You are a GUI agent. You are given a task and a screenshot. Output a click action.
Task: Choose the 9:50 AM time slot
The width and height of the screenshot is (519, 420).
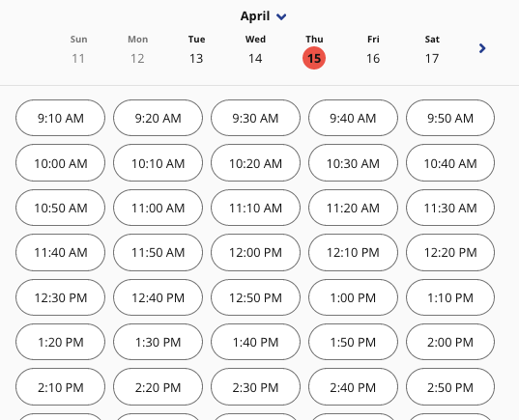(450, 118)
